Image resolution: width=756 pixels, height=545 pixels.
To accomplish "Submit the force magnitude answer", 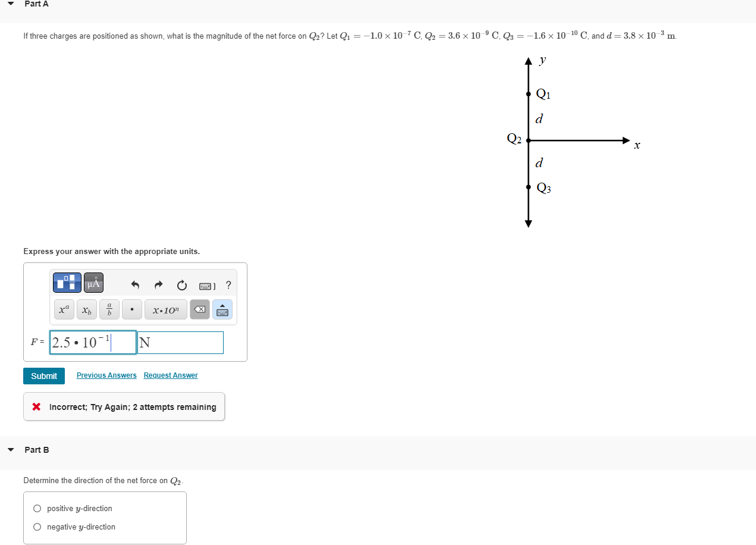I will (x=43, y=375).
